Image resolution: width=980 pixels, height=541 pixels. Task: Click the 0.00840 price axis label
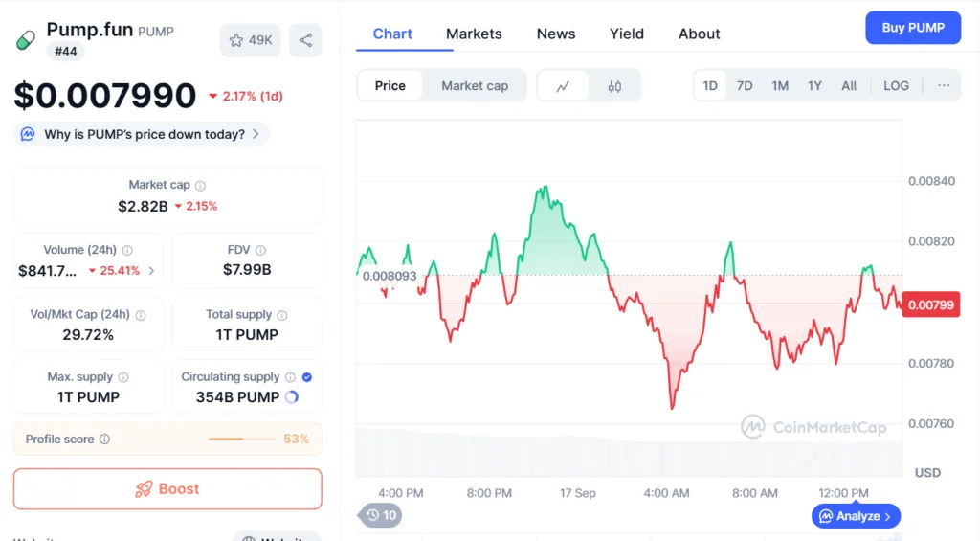pyautogui.click(x=931, y=181)
